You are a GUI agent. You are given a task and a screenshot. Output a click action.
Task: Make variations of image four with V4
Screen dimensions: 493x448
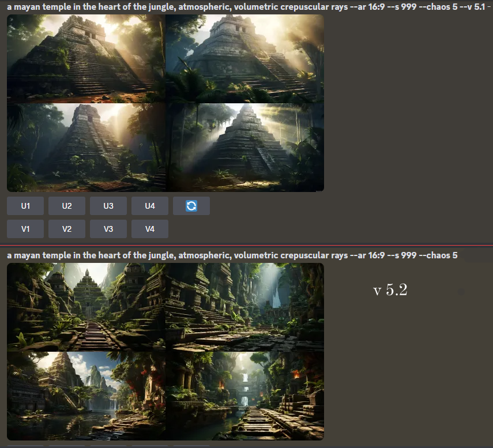(x=150, y=229)
